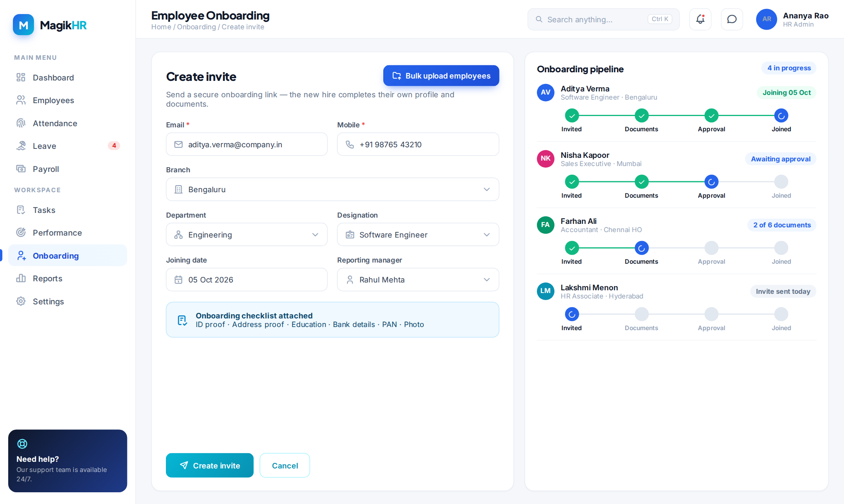The height and width of the screenshot is (504, 844).
Task: Open Leave with 4 pending badge
Action: [68, 146]
